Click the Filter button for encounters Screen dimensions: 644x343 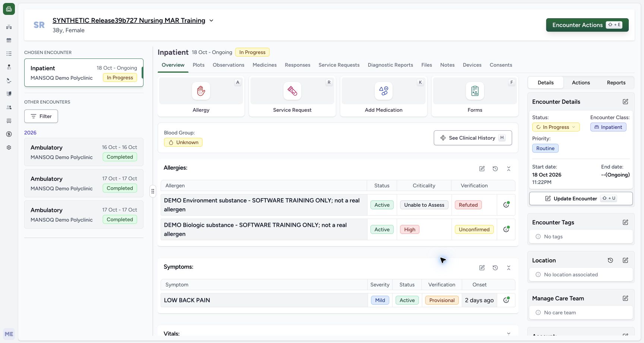[41, 116]
